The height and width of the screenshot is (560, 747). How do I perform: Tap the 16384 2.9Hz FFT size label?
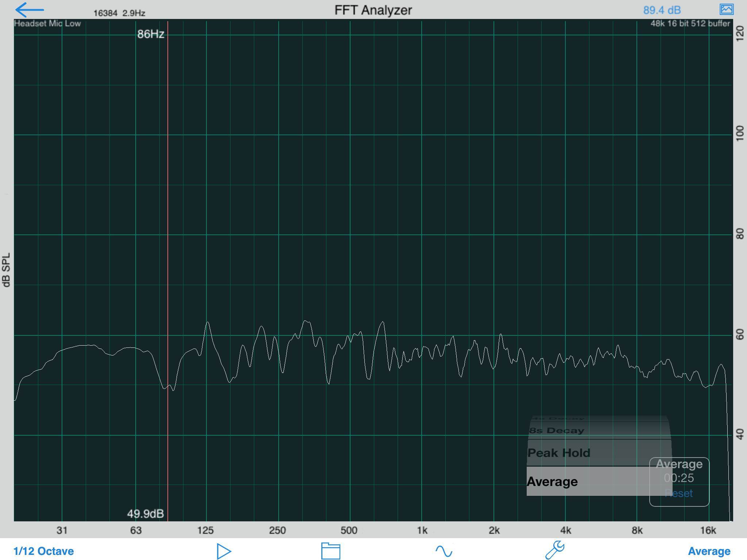[x=119, y=13]
